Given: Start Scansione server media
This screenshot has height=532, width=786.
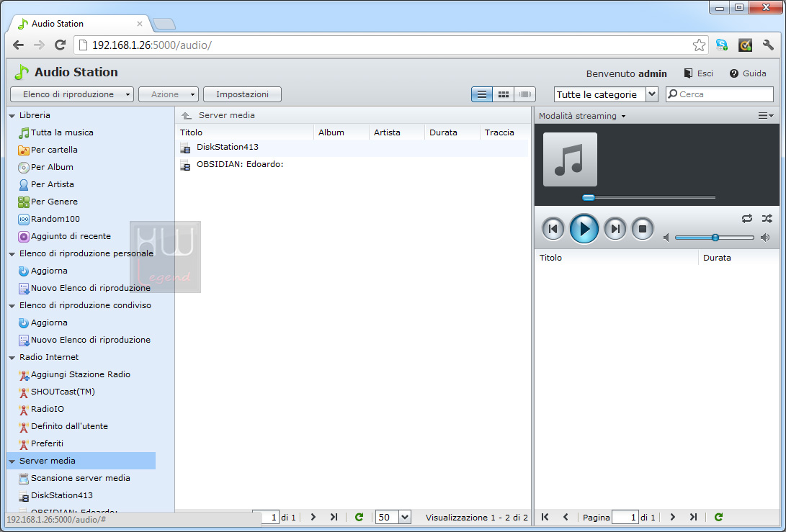Looking at the screenshot, I should tap(74, 479).
